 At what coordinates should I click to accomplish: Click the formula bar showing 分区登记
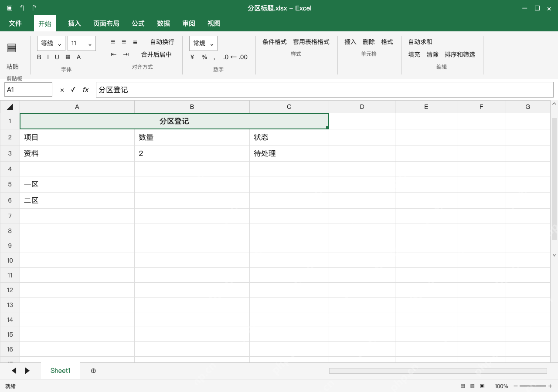pyautogui.click(x=325, y=90)
